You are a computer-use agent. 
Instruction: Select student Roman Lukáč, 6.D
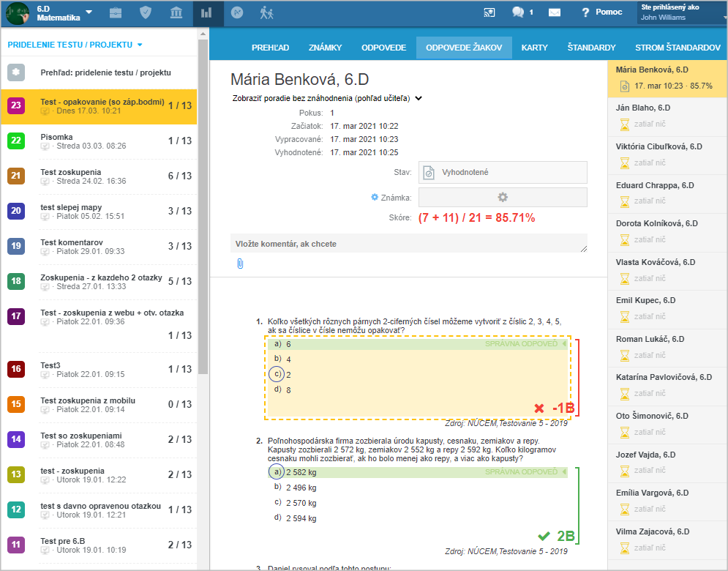click(x=667, y=347)
